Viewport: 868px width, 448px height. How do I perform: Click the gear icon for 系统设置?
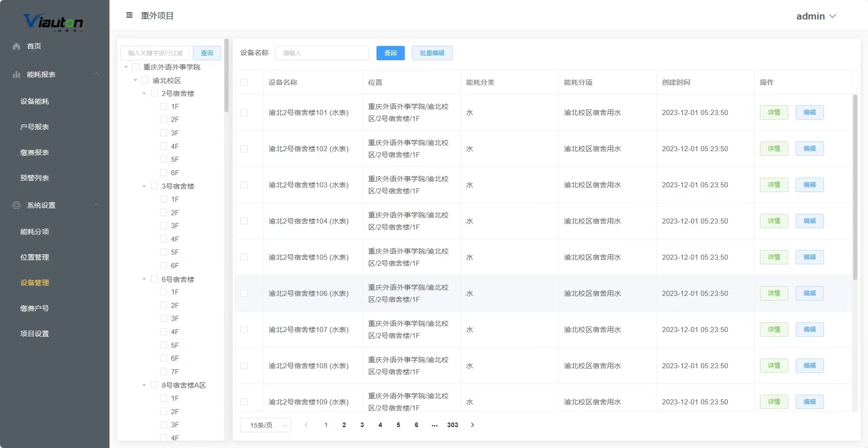point(17,205)
